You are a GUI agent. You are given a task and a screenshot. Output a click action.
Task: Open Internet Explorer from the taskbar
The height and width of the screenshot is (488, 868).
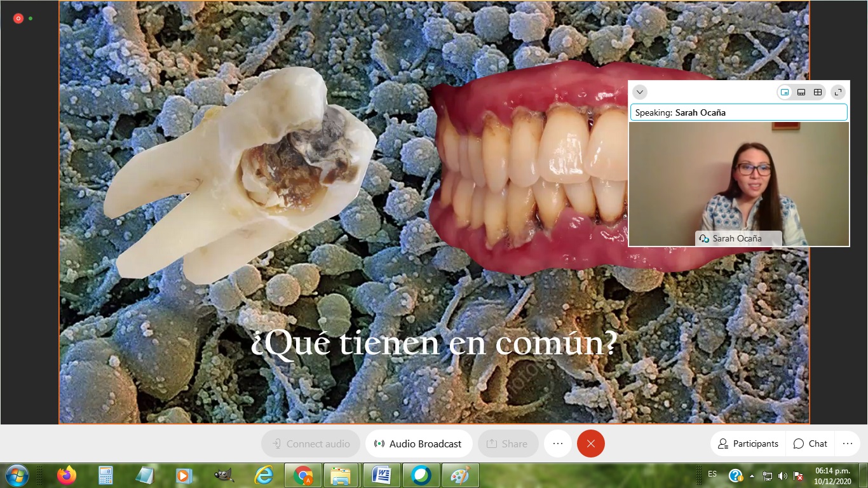[263, 475]
